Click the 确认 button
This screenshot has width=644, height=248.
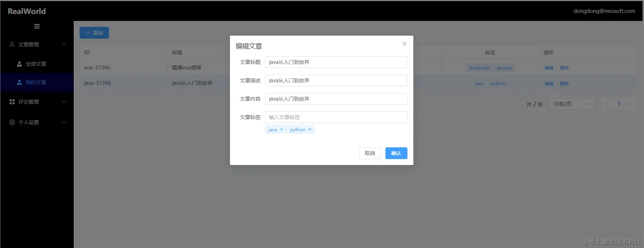coord(396,153)
